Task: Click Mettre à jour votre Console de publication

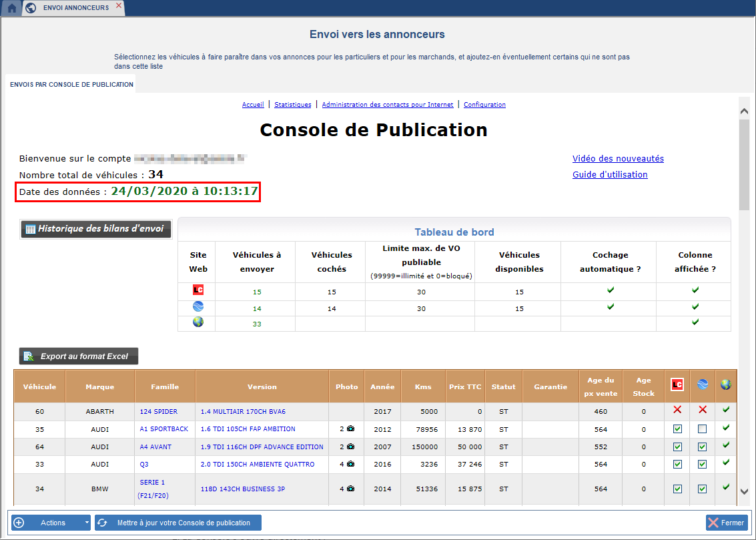Action: (x=178, y=523)
